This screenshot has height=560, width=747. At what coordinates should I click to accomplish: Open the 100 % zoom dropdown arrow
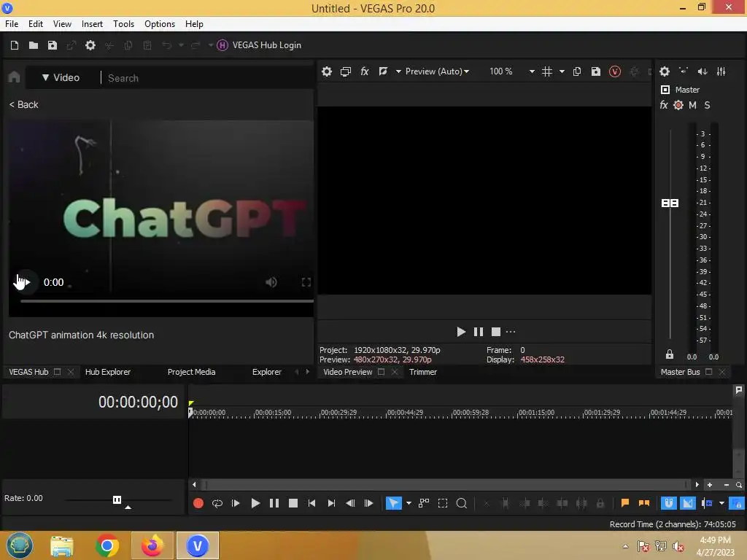(532, 71)
